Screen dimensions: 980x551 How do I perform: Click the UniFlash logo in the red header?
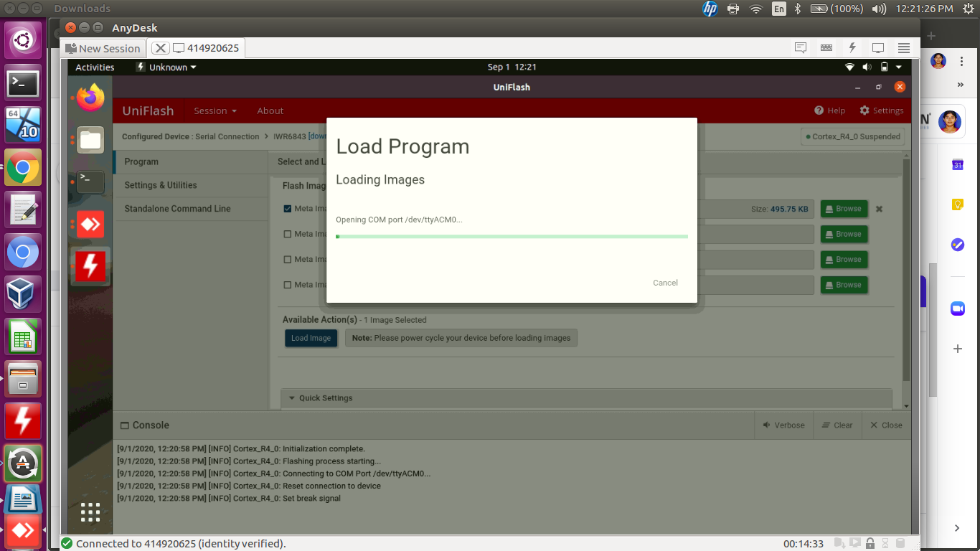point(148,110)
